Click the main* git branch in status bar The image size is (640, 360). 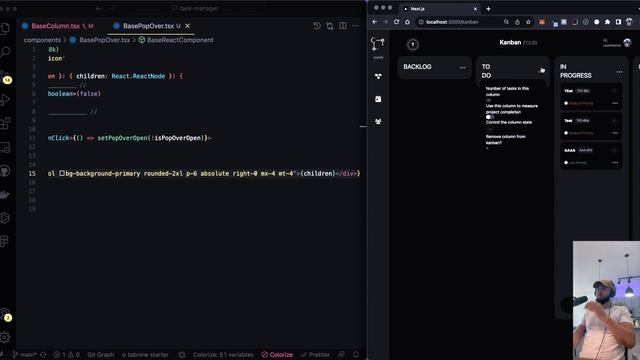(x=24, y=355)
